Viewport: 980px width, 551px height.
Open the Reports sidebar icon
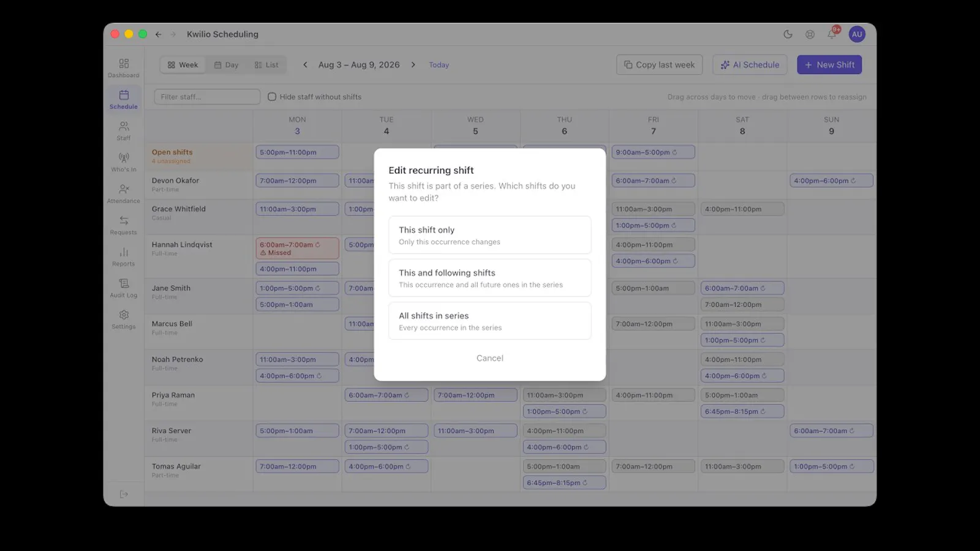[x=124, y=257]
